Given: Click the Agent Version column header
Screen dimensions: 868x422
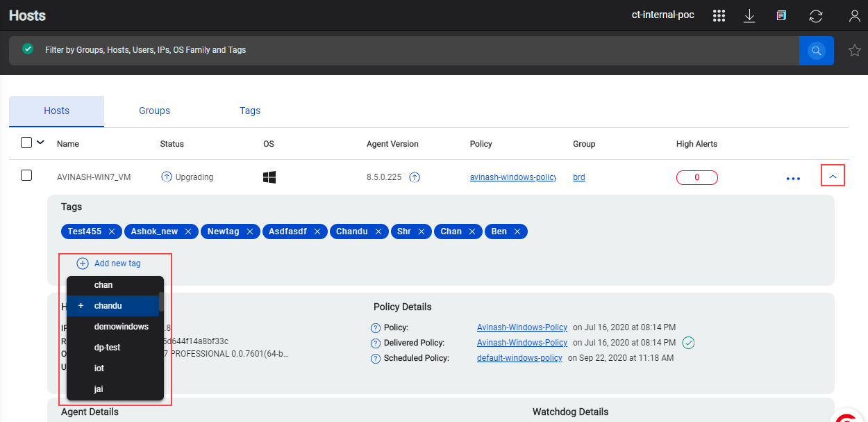Looking at the screenshot, I should (392, 144).
